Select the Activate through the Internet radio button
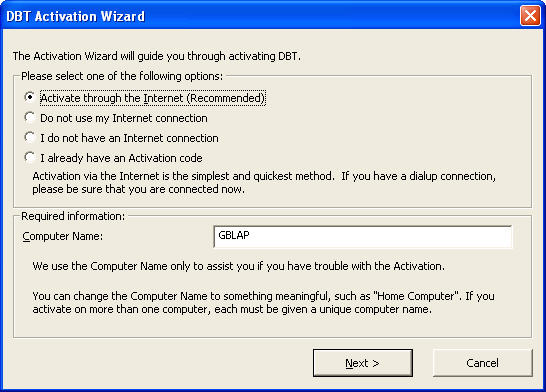 30,97
